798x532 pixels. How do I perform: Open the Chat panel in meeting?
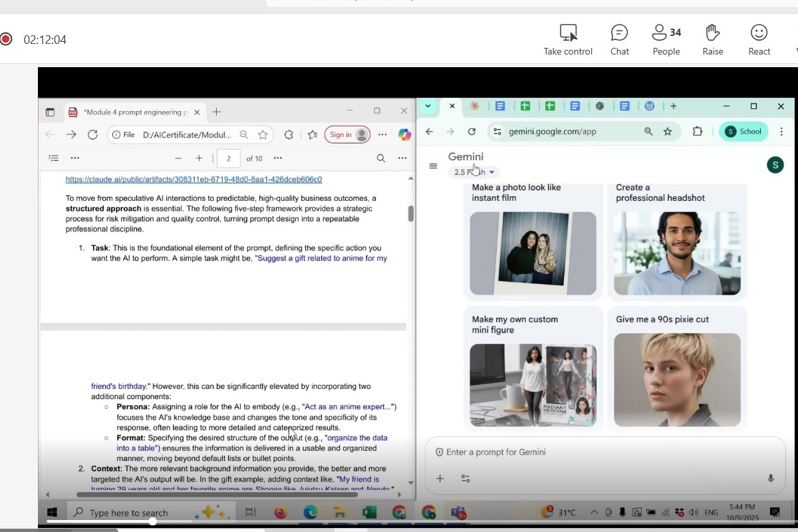point(619,40)
